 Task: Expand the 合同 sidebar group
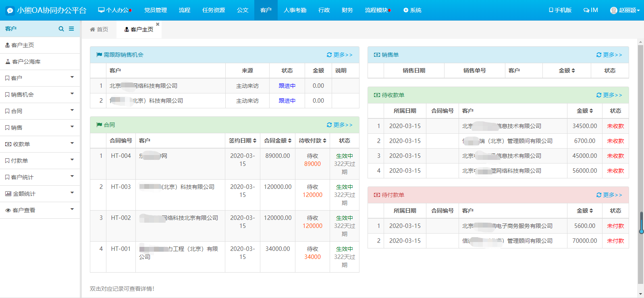40,111
